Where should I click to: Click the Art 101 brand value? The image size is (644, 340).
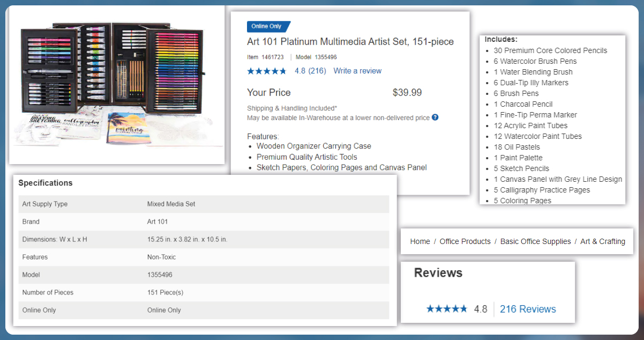158,221
